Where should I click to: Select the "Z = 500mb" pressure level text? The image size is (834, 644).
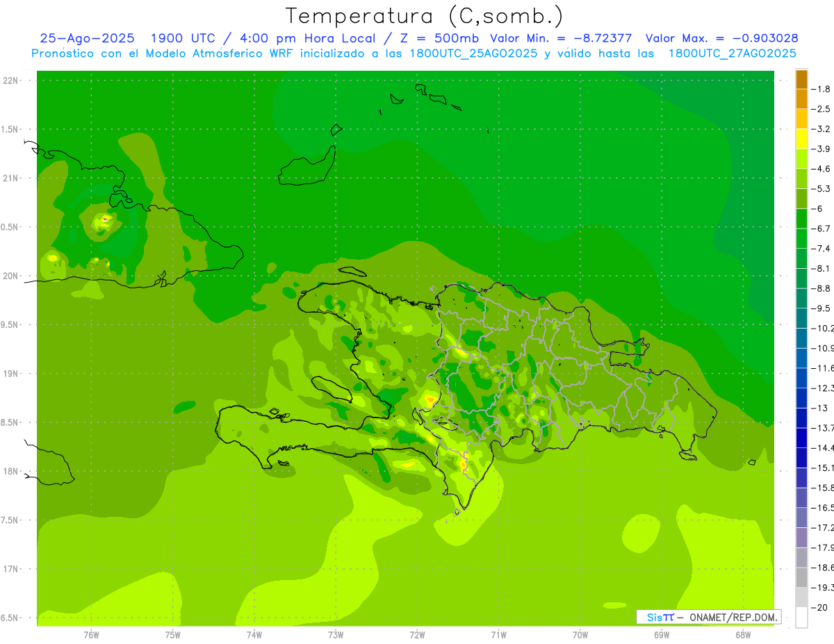point(437,38)
